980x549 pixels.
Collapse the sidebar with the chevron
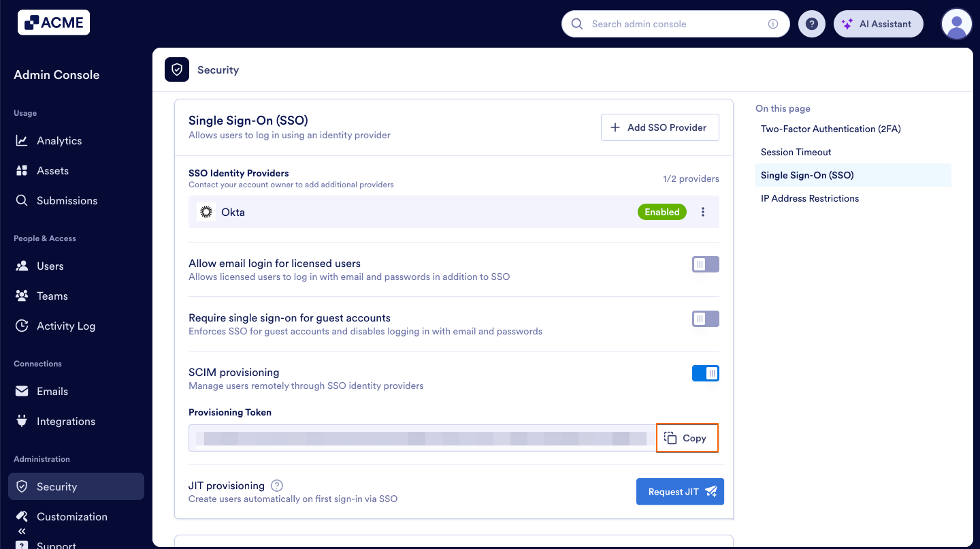point(21,531)
